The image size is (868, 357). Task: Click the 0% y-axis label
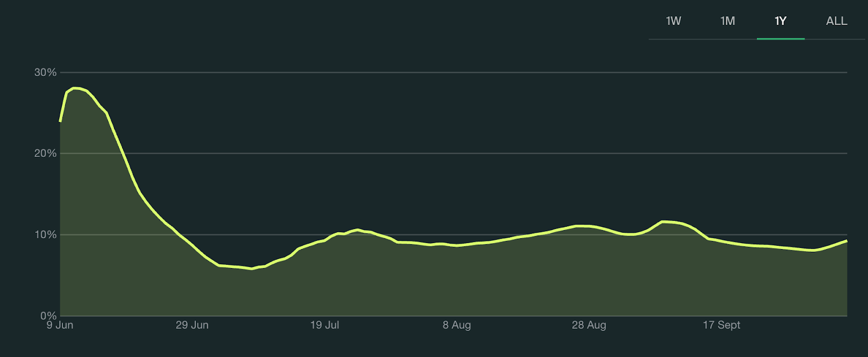click(x=48, y=315)
